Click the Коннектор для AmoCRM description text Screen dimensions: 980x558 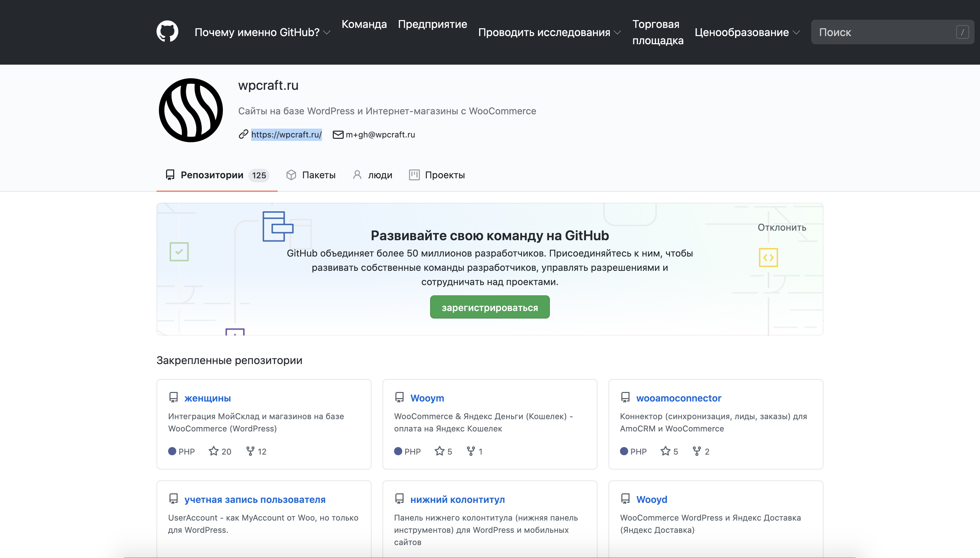pyautogui.click(x=713, y=422)
